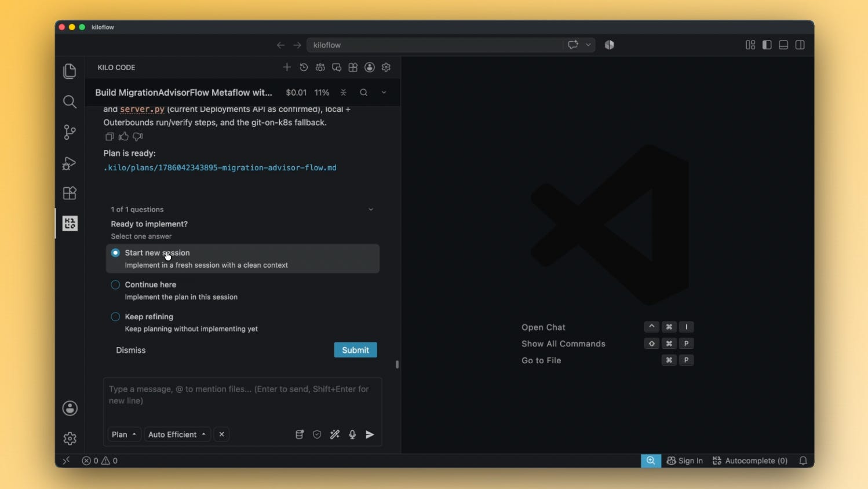Click the condense context icon
Viewport: 868px width, 489px height.
[343, 92]
